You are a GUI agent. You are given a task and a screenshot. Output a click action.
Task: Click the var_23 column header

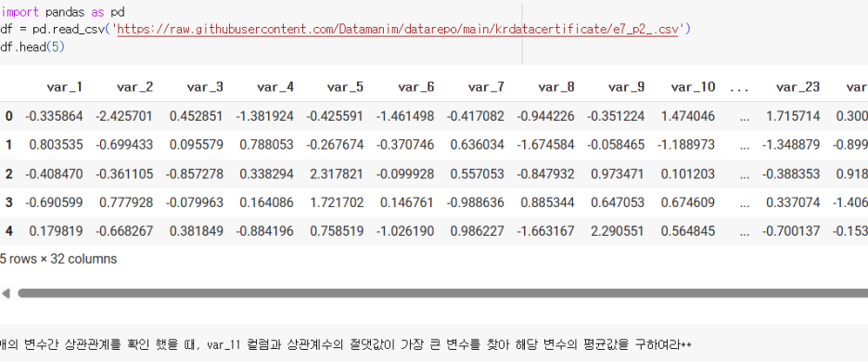point(798,87)
